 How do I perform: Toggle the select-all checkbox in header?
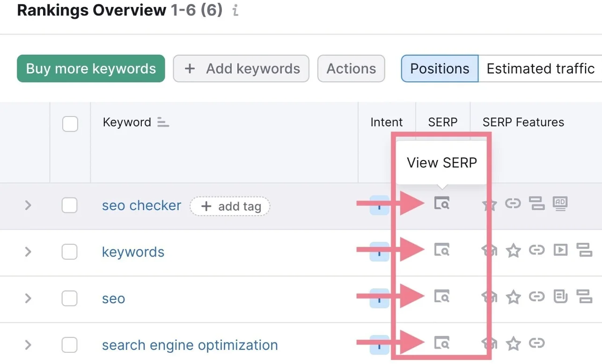tap(70, 124)
